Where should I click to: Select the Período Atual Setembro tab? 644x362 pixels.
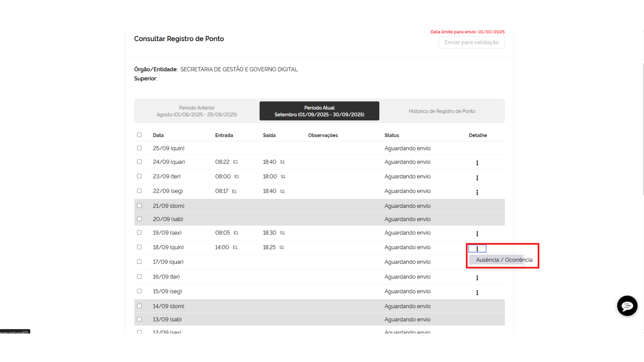pyautogui.click(x=319, y=111)
